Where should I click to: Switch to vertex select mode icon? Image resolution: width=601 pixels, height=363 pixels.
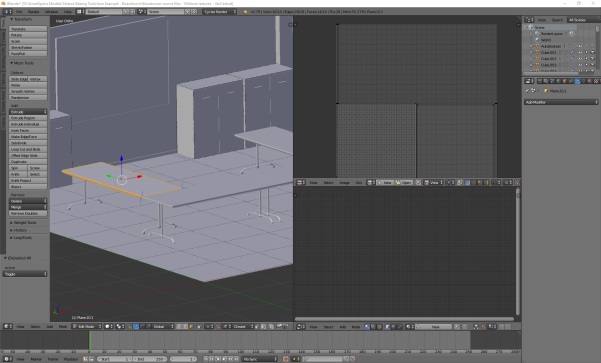178,327
